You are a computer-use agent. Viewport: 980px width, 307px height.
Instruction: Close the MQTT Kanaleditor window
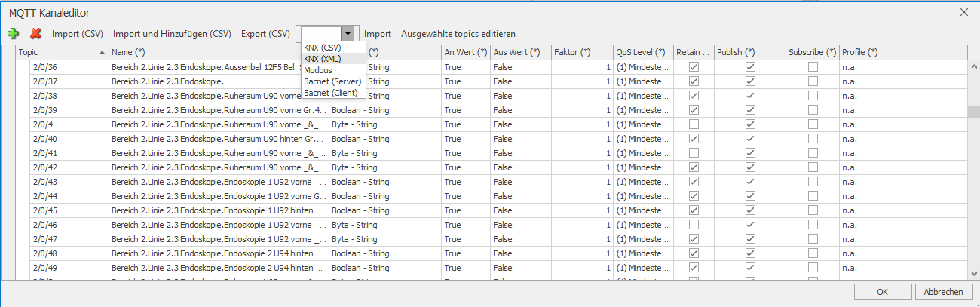(964, 11)
